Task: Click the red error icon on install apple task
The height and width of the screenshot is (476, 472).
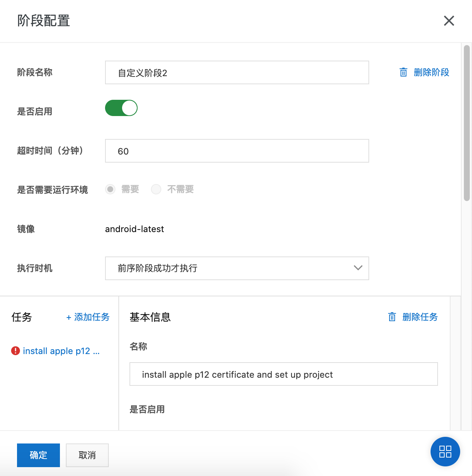Action: (16, 351)
